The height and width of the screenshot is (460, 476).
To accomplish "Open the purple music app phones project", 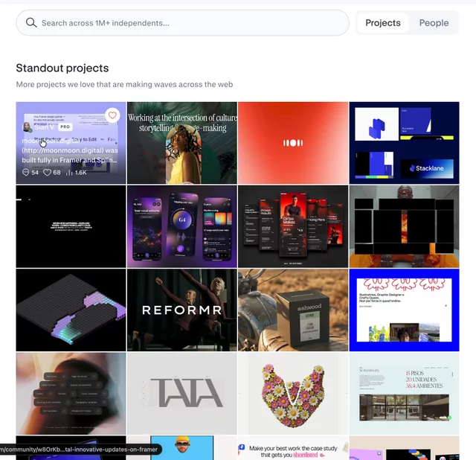I will 182,226.
